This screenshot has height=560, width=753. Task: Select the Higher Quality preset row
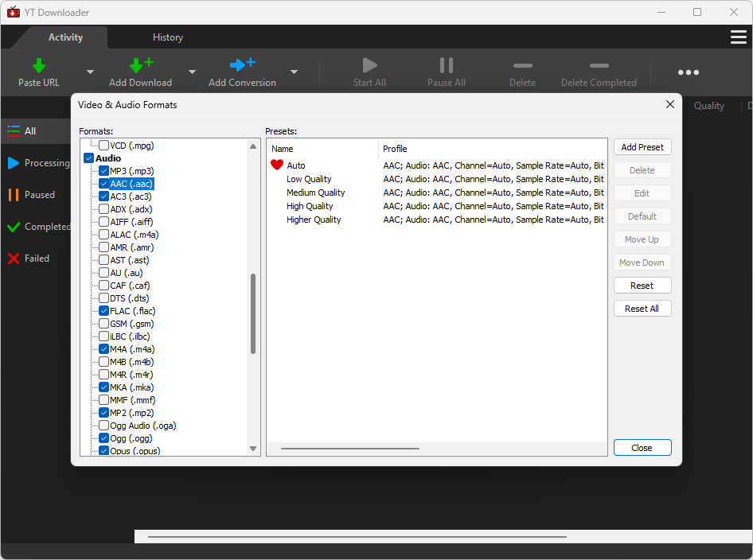coord(437,220)
